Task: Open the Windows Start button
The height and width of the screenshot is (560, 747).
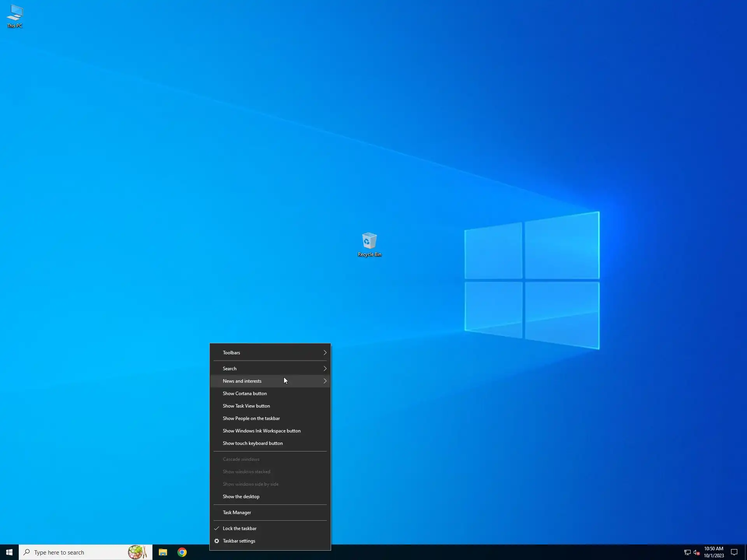Action: [x=9, y=552]
